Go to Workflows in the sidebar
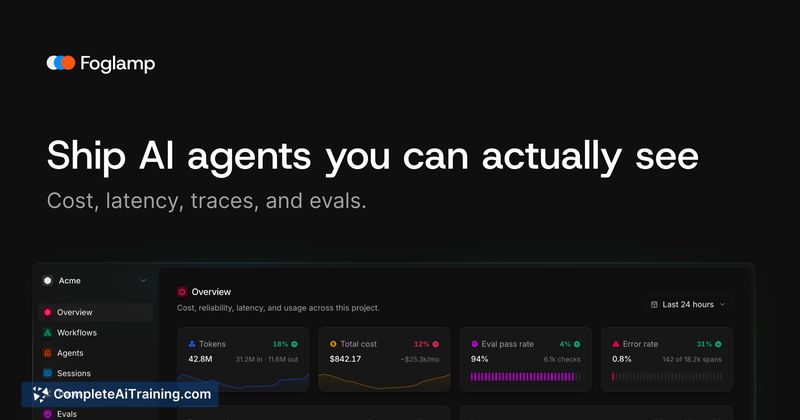 coord(77,333)
